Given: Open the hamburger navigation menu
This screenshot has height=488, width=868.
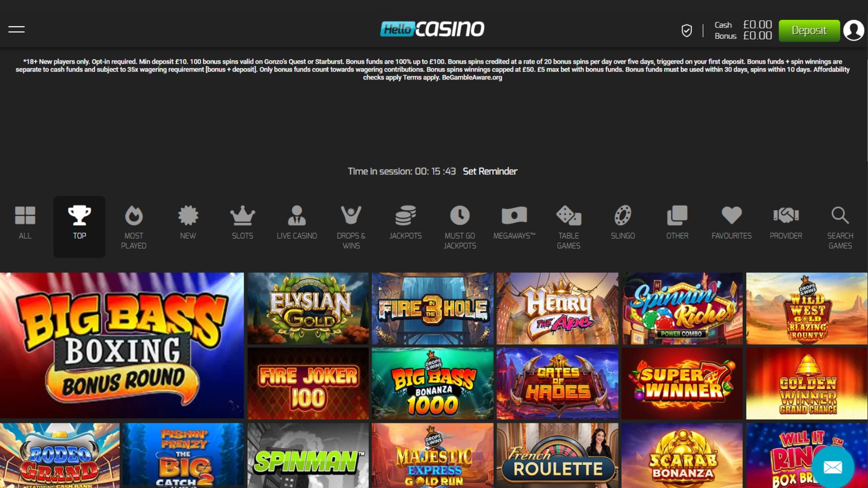Looking at the screenshot, I should [x=16, y=30].
